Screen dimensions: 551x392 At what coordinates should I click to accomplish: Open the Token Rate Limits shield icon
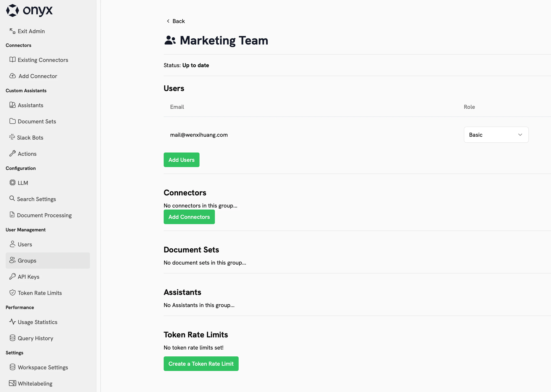(12, 292)
